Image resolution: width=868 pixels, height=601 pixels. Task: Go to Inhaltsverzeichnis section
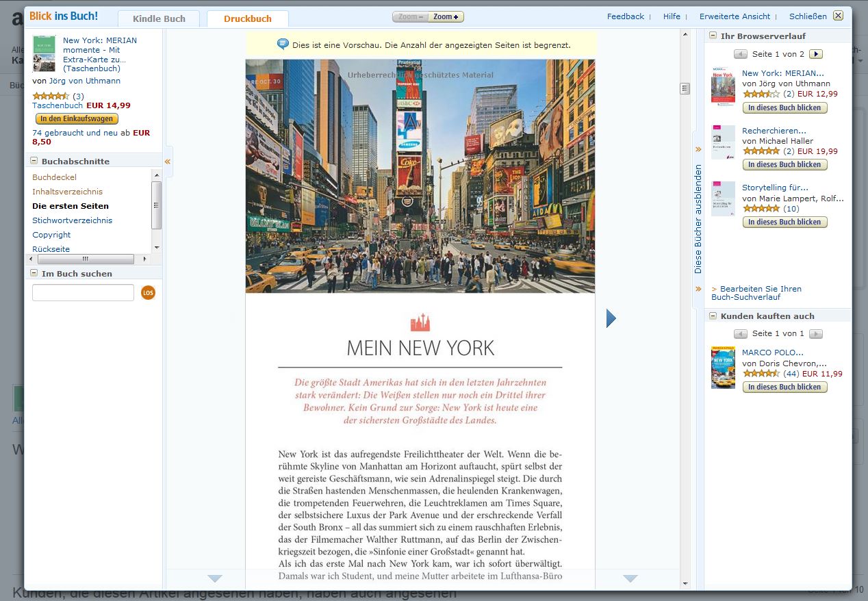tap(67, 192)
